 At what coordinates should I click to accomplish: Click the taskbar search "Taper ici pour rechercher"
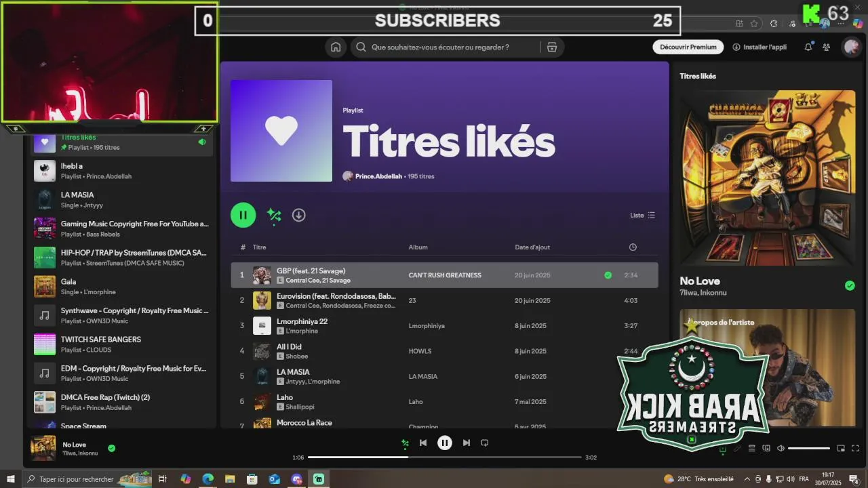tap(88, 479)
